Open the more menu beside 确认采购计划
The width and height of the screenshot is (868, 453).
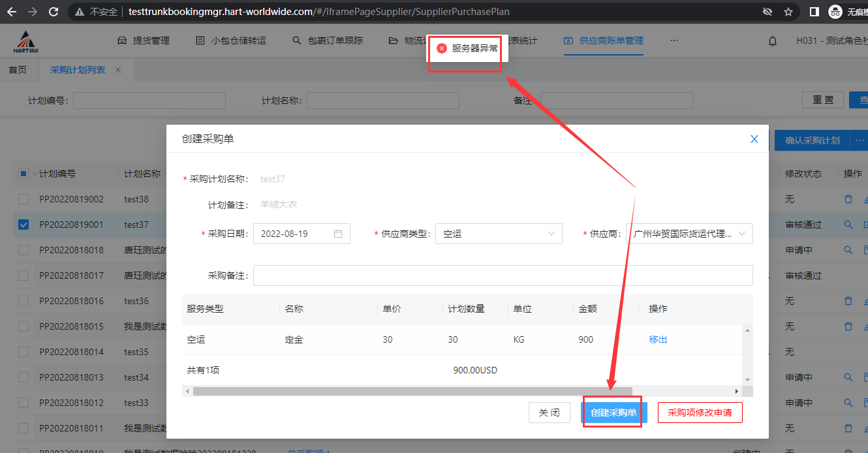860,140
